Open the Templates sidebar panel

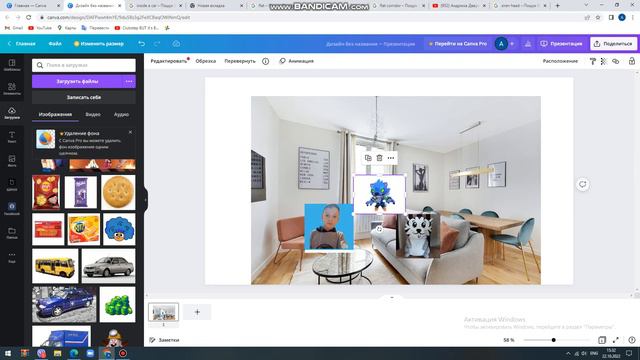pyautogui.click(x=12, y=64)
